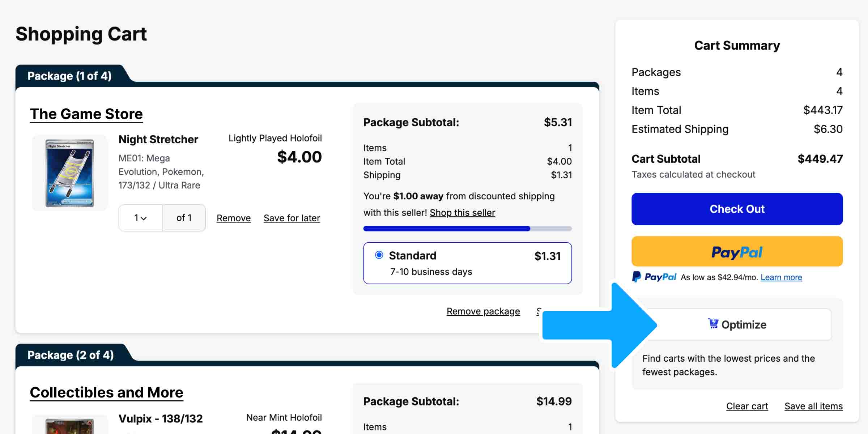Click Clear cart link
Image resolution: width=868 pixels, height=434 pixels.
point(747,406)
